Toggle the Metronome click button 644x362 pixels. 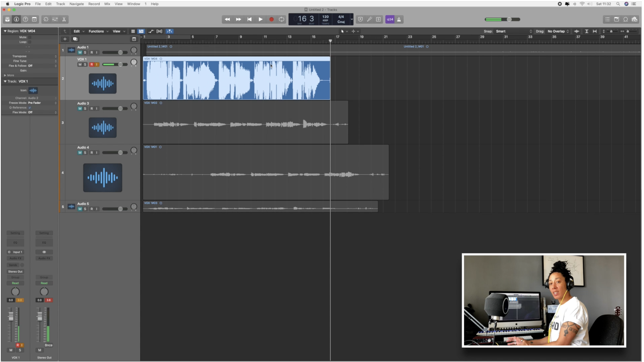(399, 19)
